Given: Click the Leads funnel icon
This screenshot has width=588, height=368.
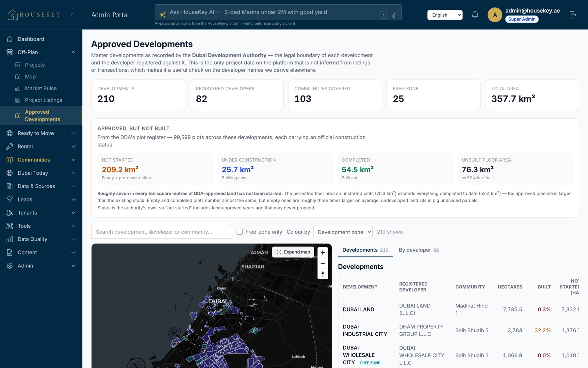Looking at the screenshot, I should [x=10, y=200].
